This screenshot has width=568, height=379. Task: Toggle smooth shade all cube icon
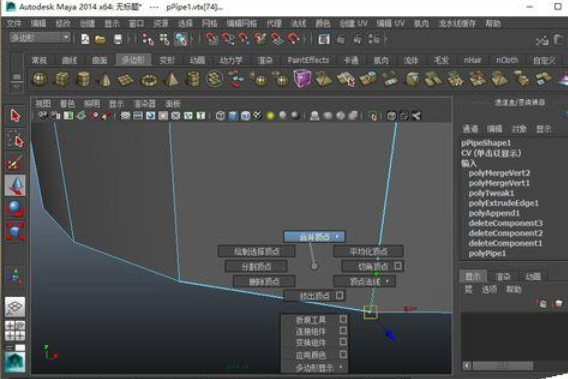(233, 116)
